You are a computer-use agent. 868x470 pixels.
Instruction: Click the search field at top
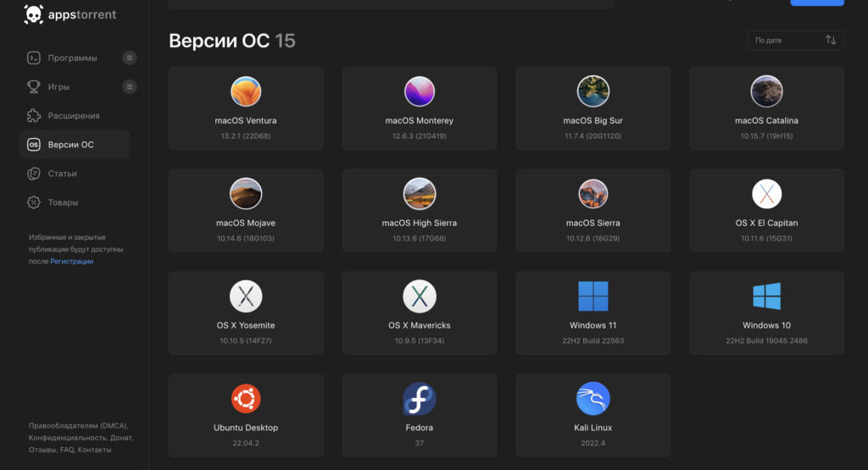coord(390,4)
